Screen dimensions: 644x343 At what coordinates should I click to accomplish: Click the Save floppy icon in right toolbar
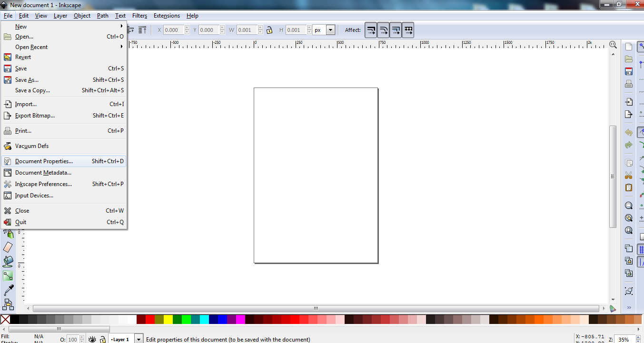coord(629,71)
